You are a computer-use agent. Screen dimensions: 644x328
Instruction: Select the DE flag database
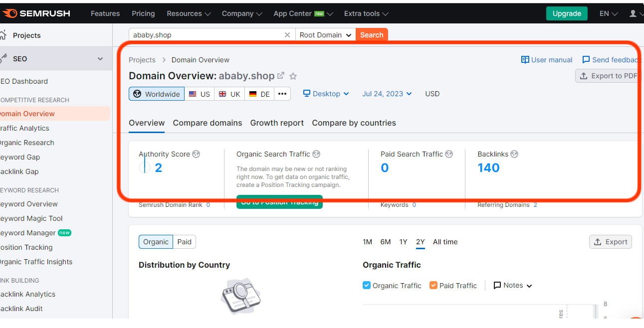[259, 94]
